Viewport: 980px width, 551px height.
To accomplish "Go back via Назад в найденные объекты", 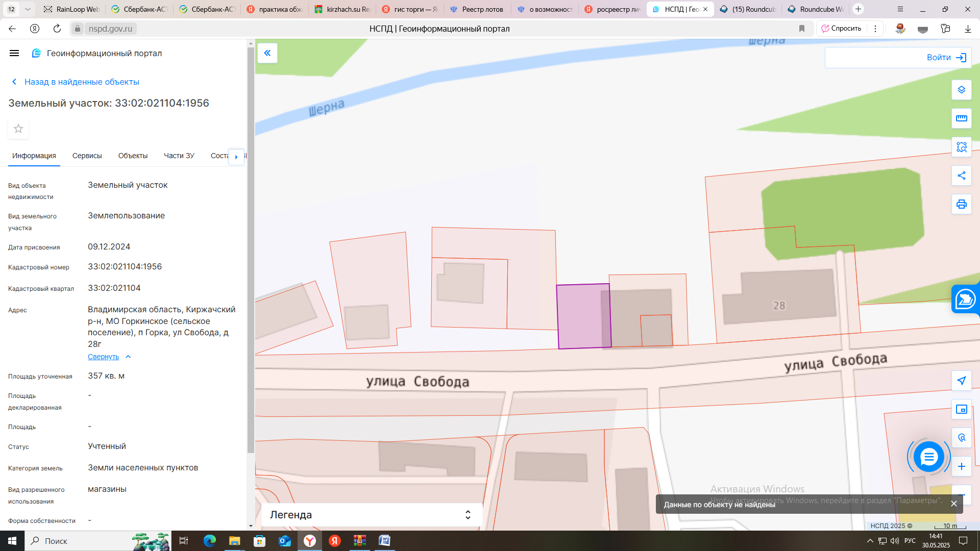I will [81, 82].
